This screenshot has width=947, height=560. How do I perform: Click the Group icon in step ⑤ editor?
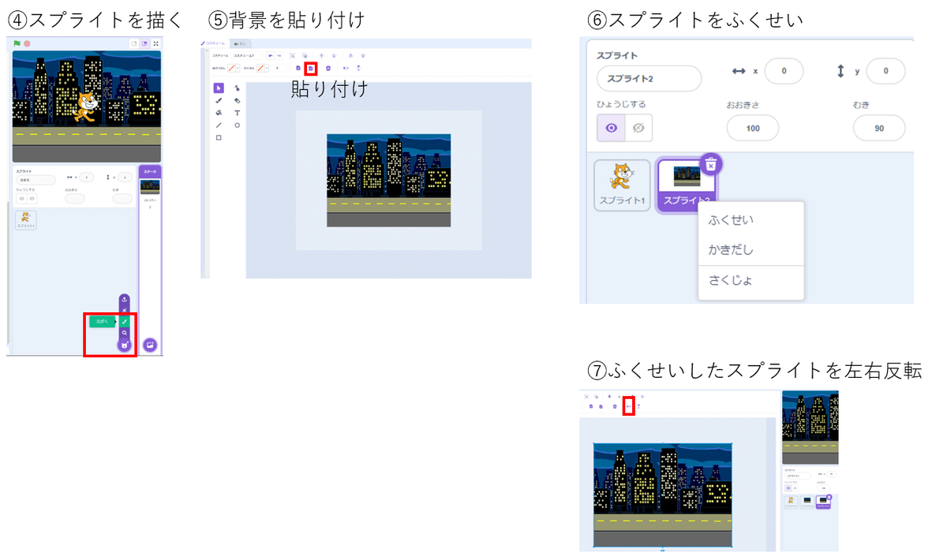coord(292,56)
